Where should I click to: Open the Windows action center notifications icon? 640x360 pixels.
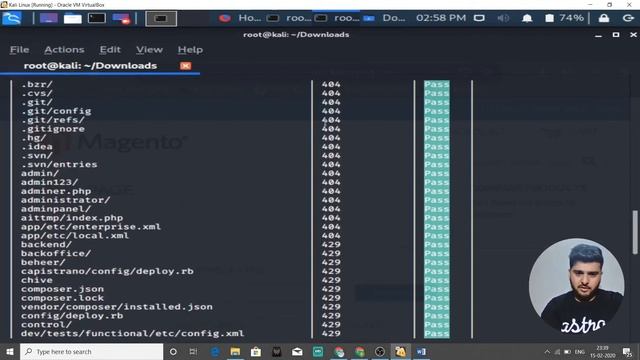click(x=627, y=352)
